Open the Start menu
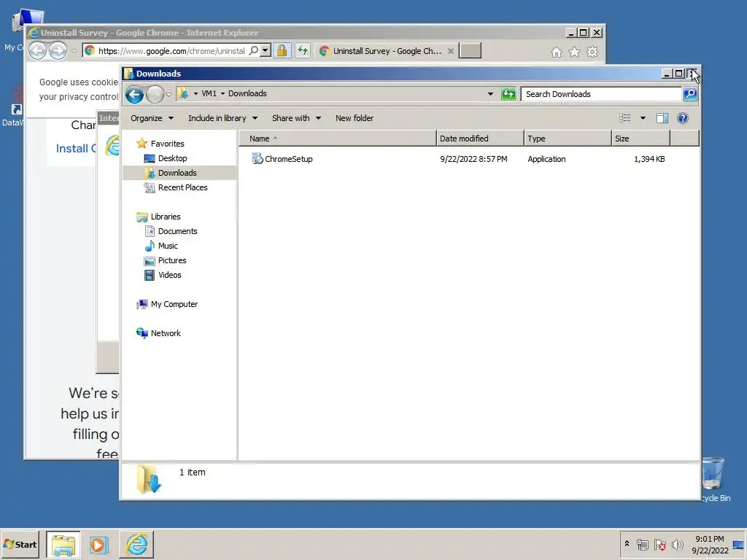Screen dimensions: 747x560 point(20,544)
